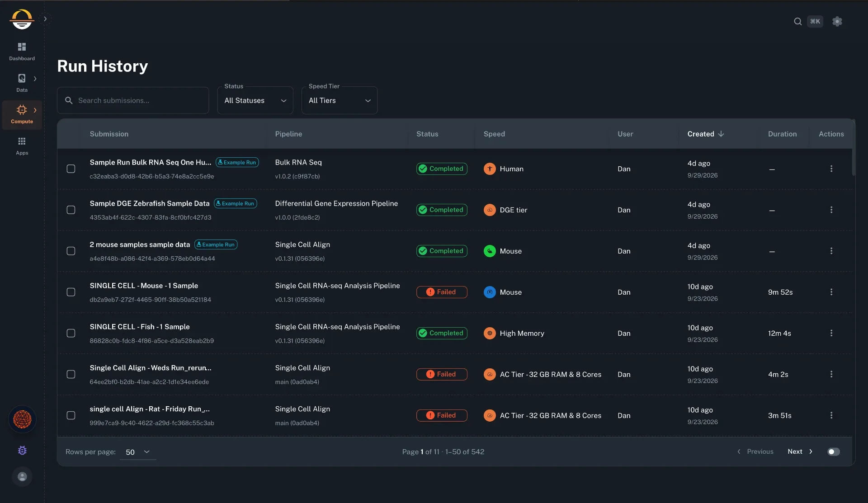Viewport: 868px width, 503px height.
Task: Open actions menu for SINGLE CELL Fish run
Action: click(x=831, y=333)
